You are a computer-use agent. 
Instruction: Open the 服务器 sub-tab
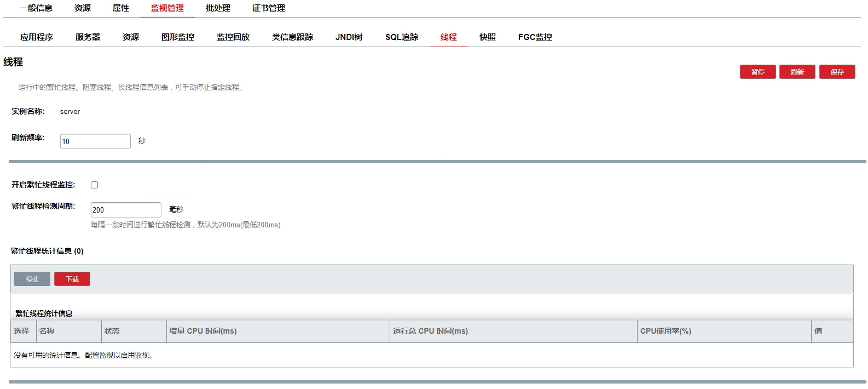(x=88, y=37)
